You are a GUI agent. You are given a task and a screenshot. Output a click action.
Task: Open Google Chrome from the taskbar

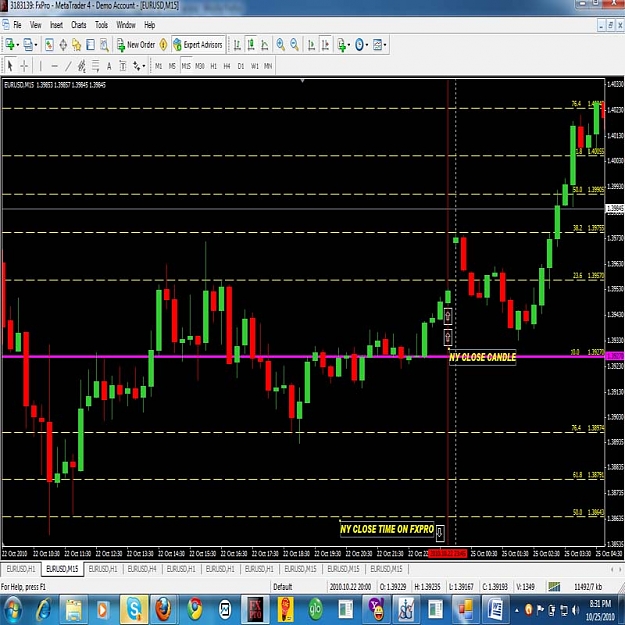click(195, 609)
